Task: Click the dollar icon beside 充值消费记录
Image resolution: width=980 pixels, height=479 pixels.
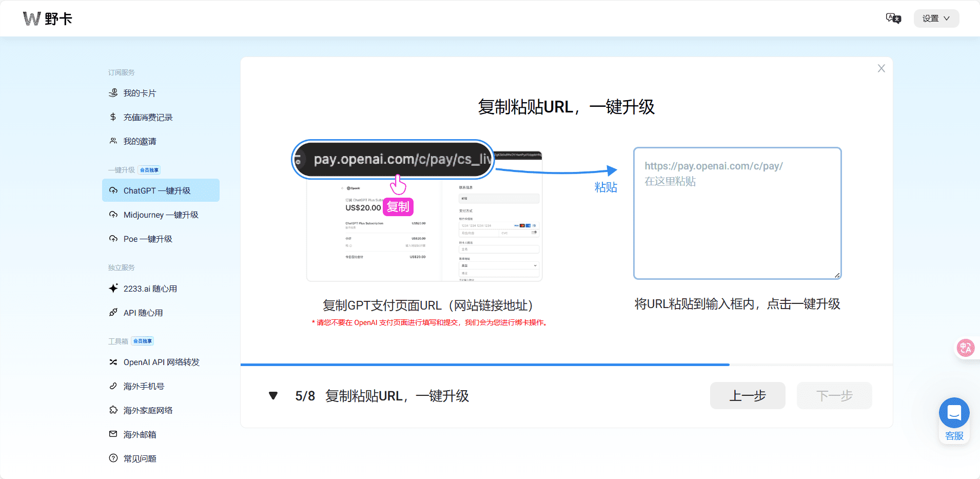Action: [x=113, y=117]
